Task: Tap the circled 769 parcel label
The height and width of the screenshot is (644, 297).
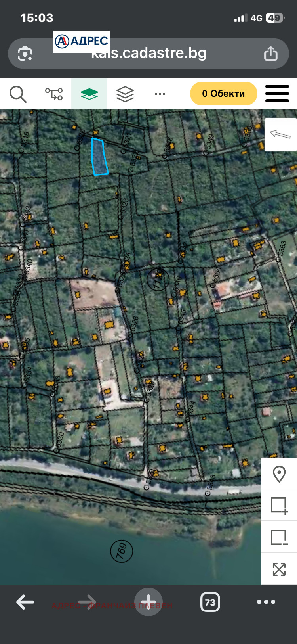Action: 122,551
